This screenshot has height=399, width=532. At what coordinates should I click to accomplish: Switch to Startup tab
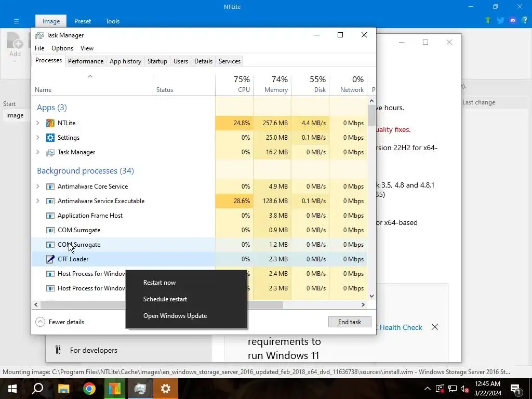point(157,61)
